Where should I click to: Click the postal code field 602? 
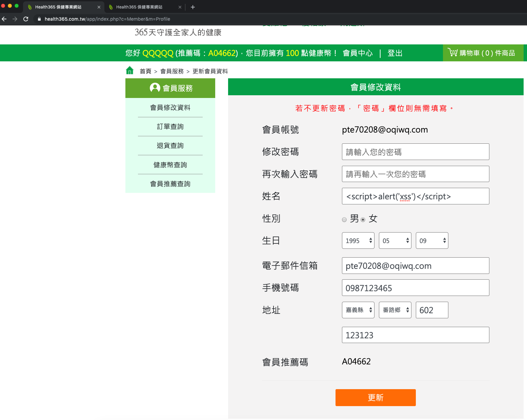pyautogui.click(x=432, y=310)
